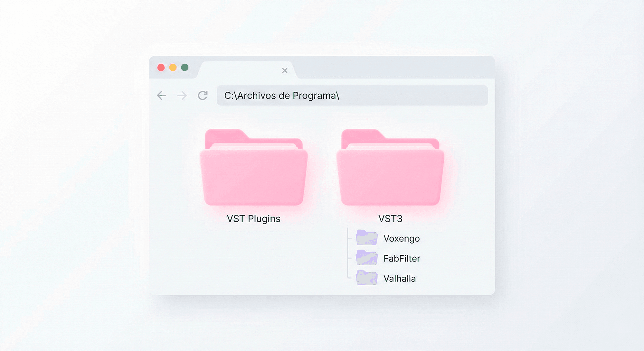The height and width of the screenshot is (351, 644).
Task: Select the FabFilter purple folder icon
Action: click(366, 257)
